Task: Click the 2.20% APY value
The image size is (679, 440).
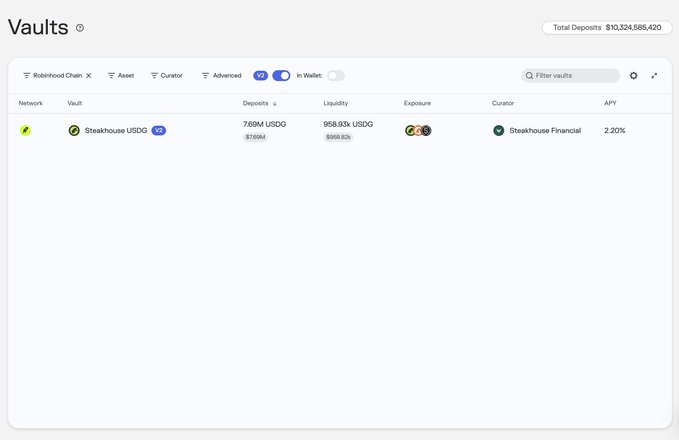Action: pyautogui.click(x=614, y=130)
